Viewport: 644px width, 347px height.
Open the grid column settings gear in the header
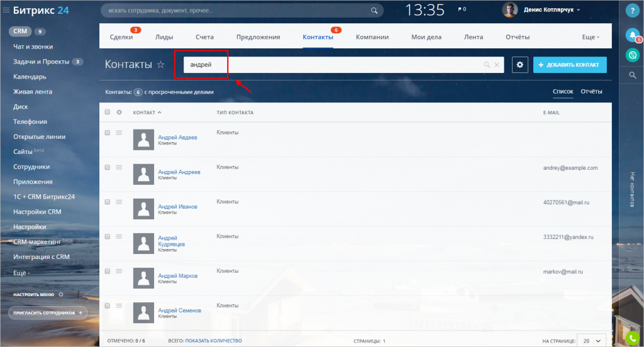(x=119, y=112)
